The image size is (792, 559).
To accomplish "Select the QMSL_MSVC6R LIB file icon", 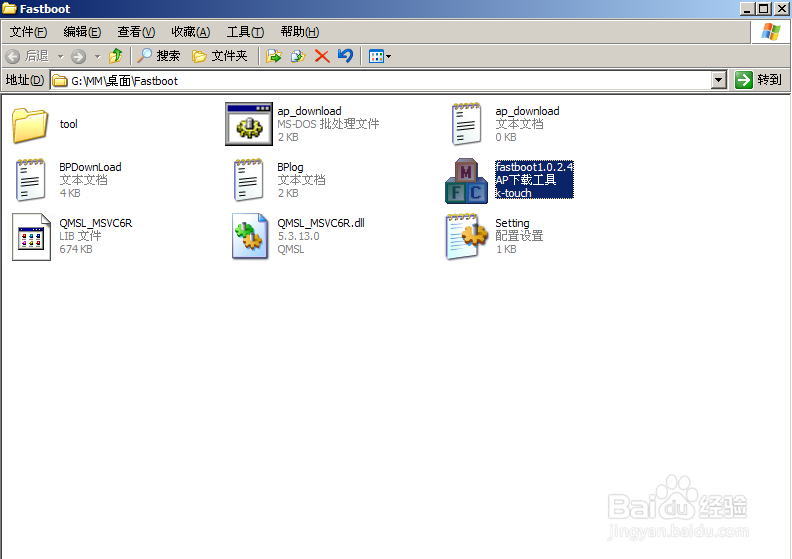I will click(31, 237).
